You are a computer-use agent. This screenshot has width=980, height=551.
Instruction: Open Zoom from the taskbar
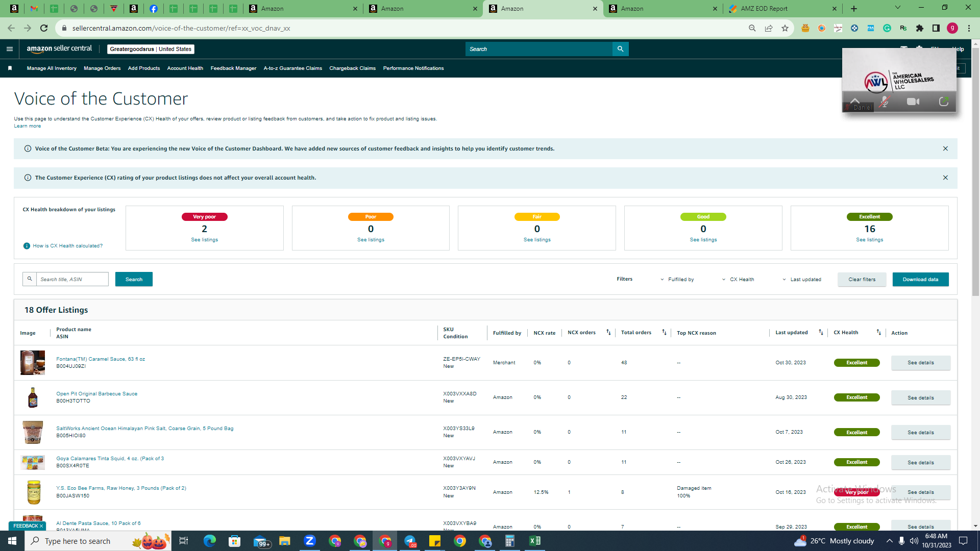point(309,541)
